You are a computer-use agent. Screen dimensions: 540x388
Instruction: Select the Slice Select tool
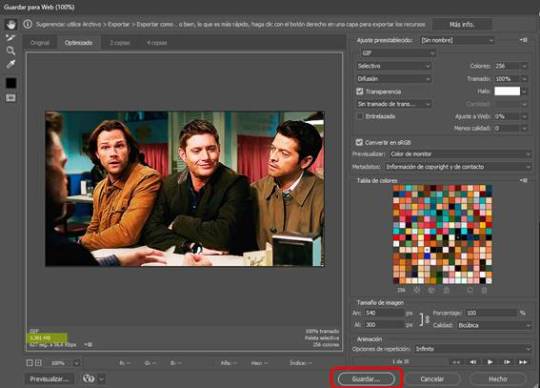11,38
